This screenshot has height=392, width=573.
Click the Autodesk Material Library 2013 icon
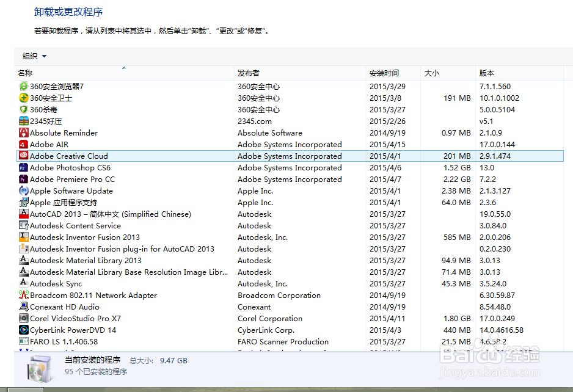coord(23,260)
